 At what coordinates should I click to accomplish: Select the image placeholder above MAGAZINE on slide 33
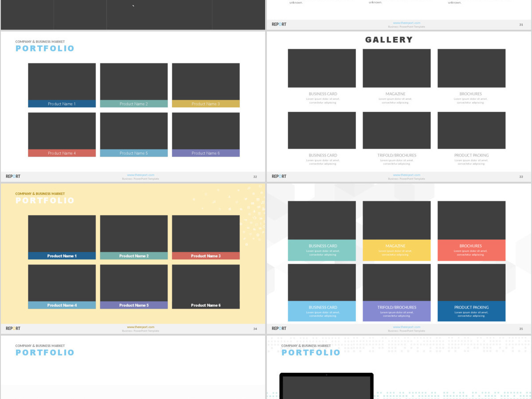[397, 68]
